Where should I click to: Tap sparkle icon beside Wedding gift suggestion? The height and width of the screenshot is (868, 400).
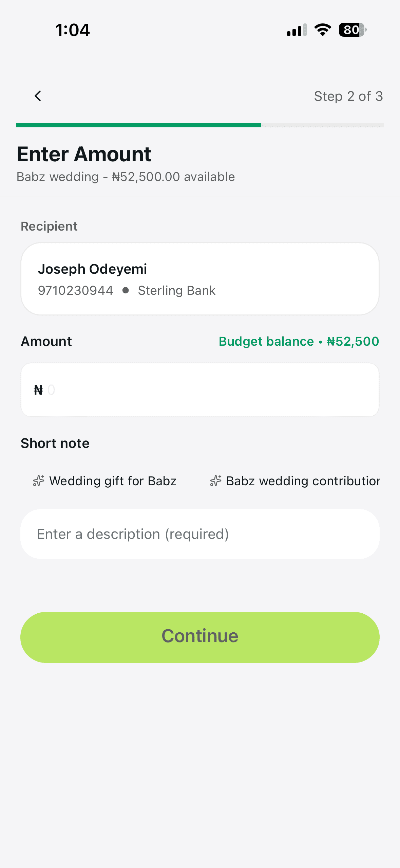coord(39,481)
